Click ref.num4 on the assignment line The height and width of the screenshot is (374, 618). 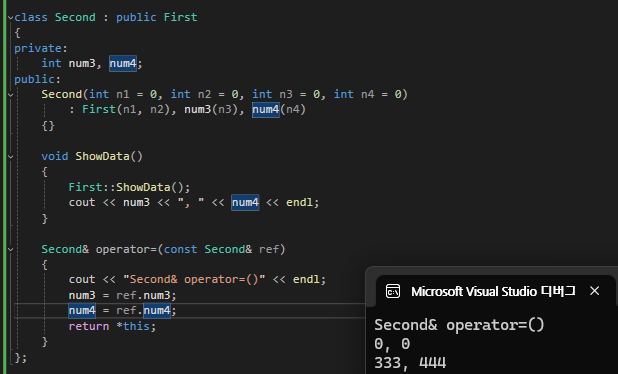point(143,311)
